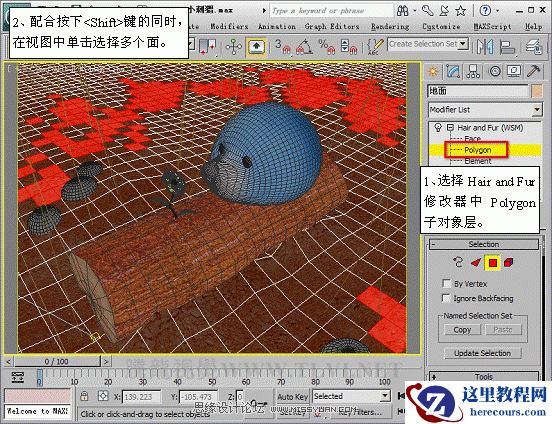Click the Y coordinate field
The image size is (552, 424).
(x=198, y=397)
